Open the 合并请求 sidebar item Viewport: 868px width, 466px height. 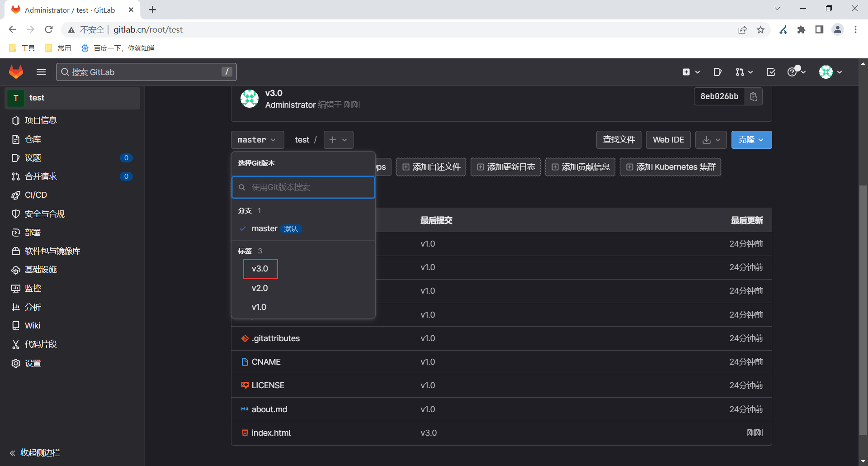click(72, 176)
